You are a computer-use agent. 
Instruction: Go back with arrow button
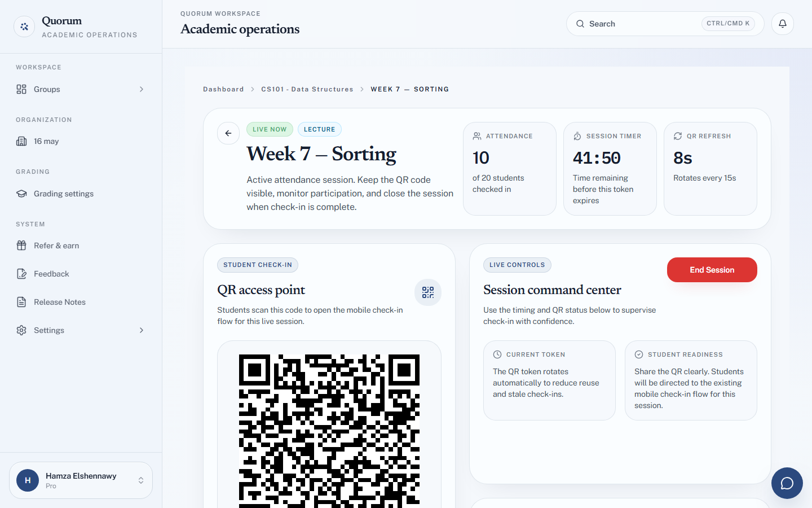coord(228,133)
